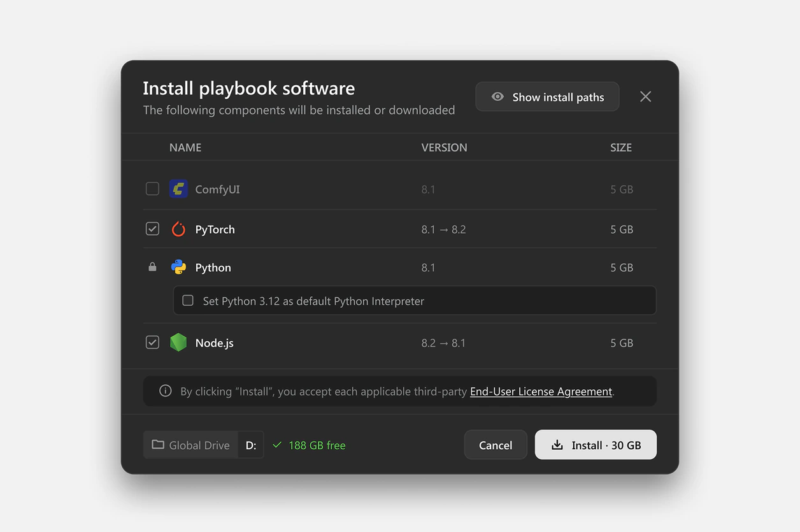Tick Set Python 3.12 as default interpreter
Image resolution: width=800 pixels, height=532 pixels.
188,301
